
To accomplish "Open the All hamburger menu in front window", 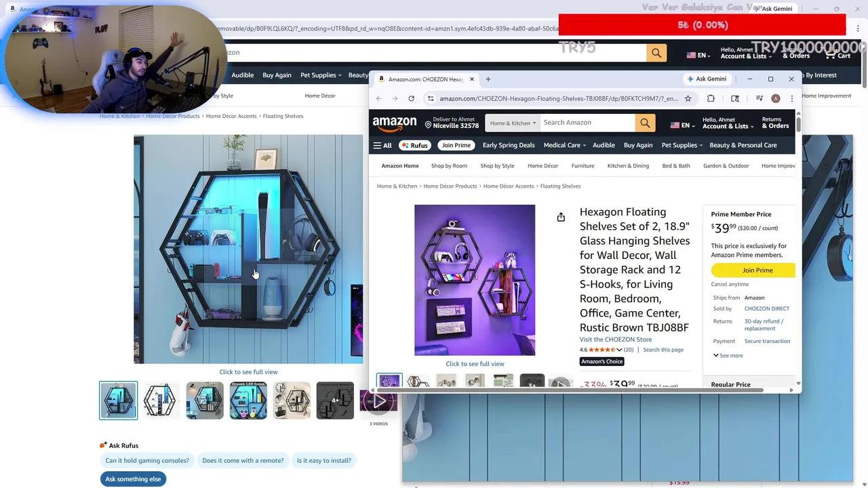I will pos(382,145).
